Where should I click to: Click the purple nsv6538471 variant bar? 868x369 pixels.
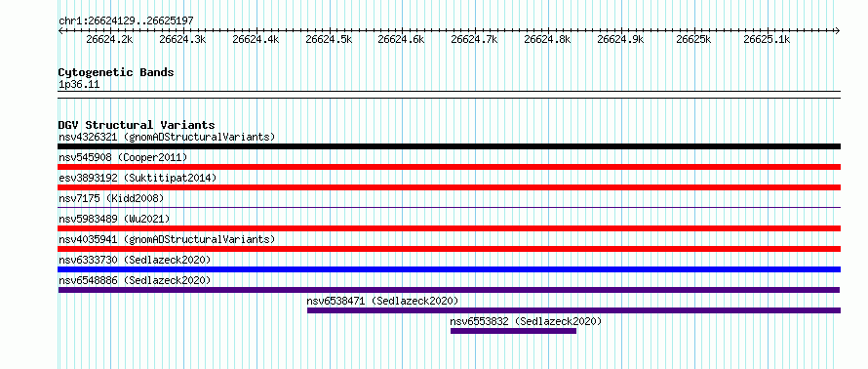574,310
